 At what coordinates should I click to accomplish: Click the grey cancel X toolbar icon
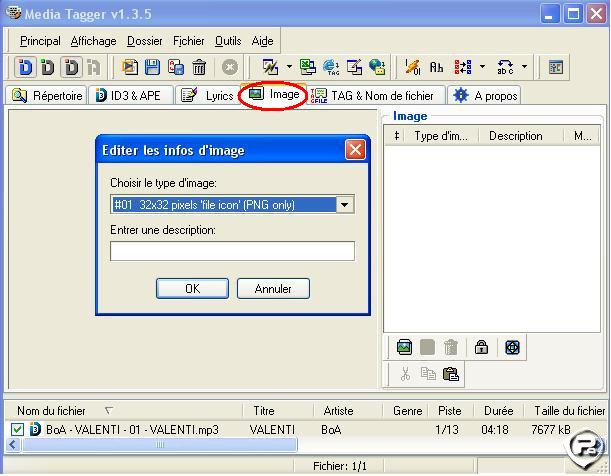230,67
